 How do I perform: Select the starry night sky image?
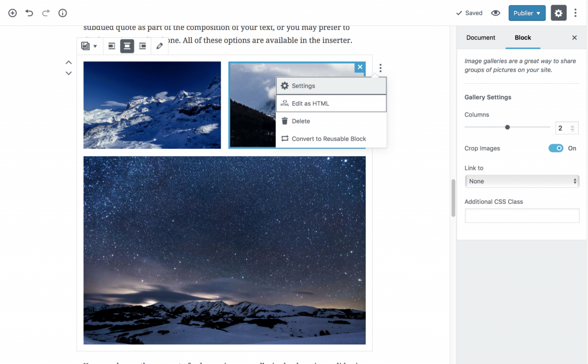[225, 250]
